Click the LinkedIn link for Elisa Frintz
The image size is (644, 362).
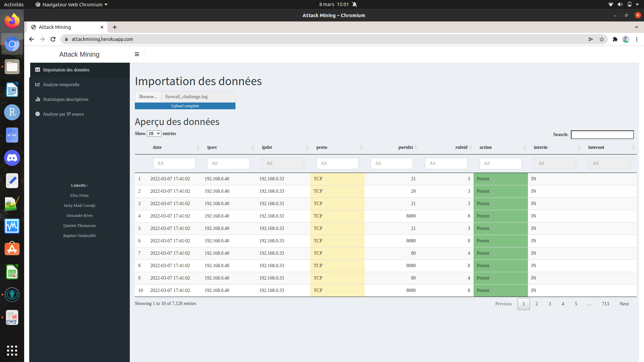pyautogui.click(x=79, y=195)
